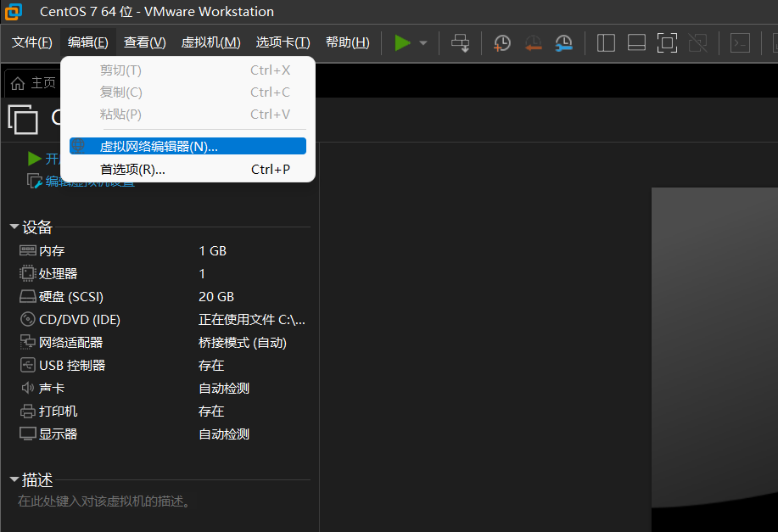The image size is (778, 532).
Task: Click the 20 GB hard disk value
Action: 216,296
